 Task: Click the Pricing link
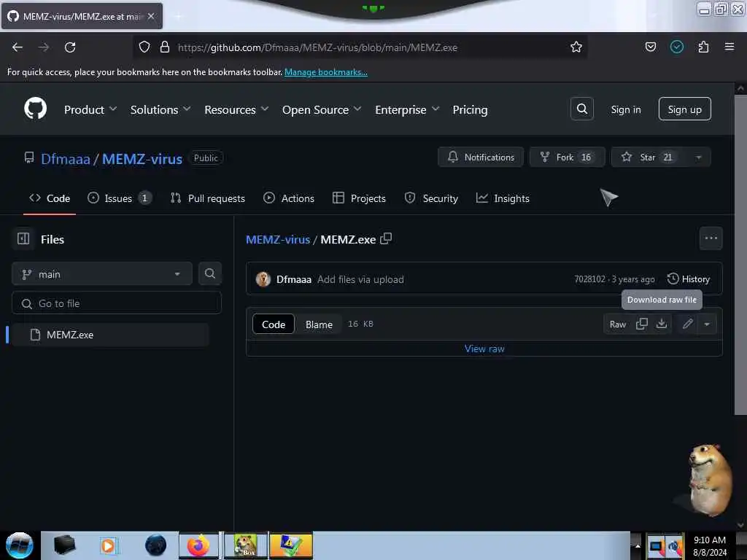coord(470,109)
